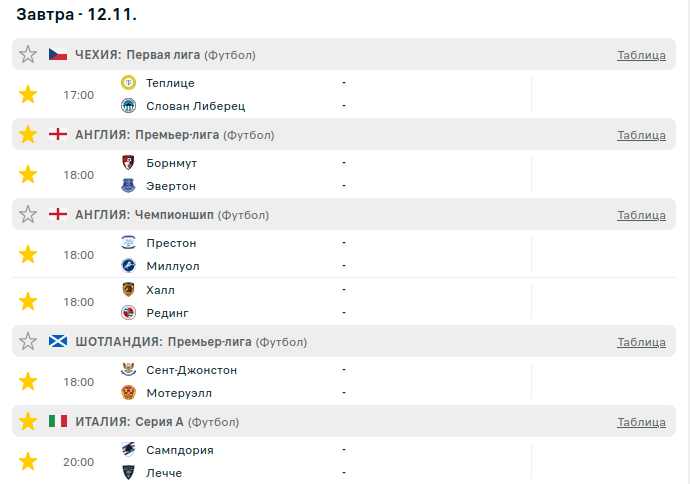Click the Bournemouth club crest
690x484 pixels.
pyautogui.click(x=128, y=162)
